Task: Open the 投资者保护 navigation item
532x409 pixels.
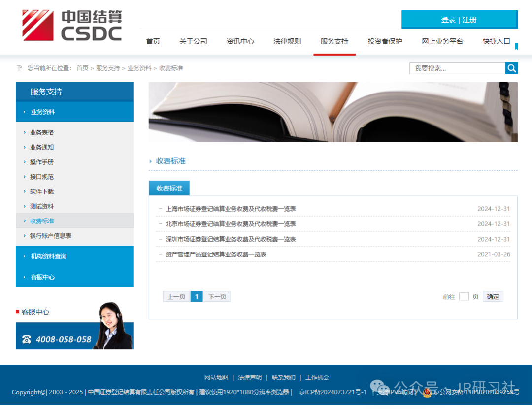Action: point(385,41)
